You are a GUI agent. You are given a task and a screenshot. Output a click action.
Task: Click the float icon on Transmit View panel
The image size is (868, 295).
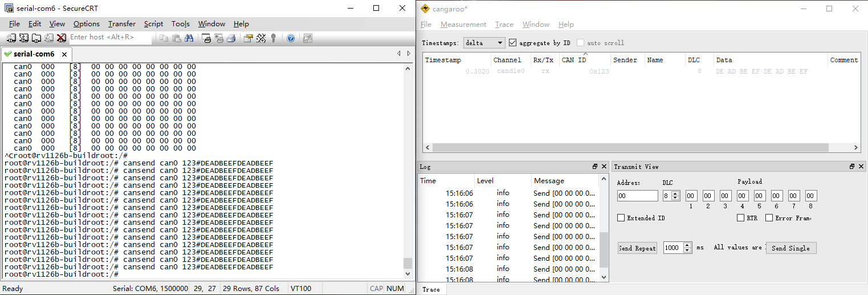click(x=853, y=167)
